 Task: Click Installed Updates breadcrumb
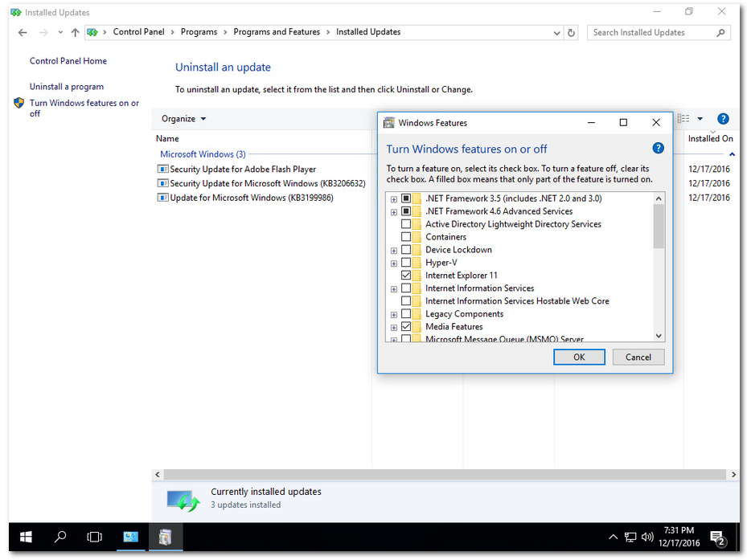pos(368,32)
